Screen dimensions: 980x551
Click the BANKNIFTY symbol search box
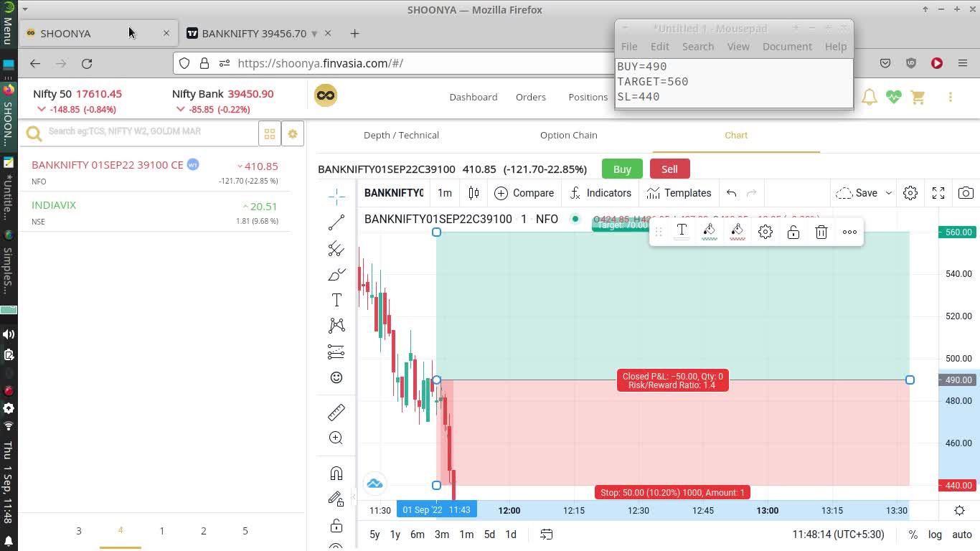[x=393, y=193]
